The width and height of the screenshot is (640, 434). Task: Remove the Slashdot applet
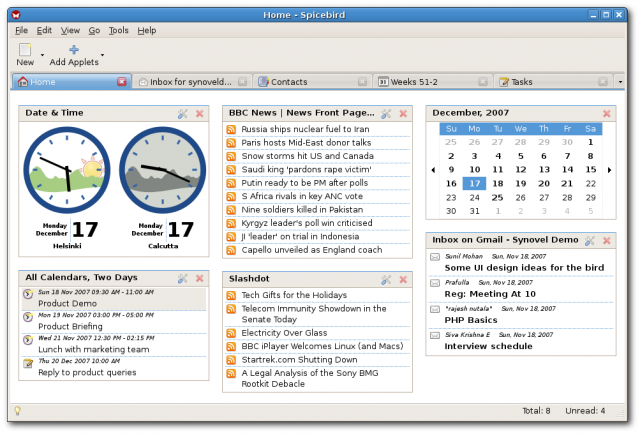pyautogui.click(x=403, y=280)
